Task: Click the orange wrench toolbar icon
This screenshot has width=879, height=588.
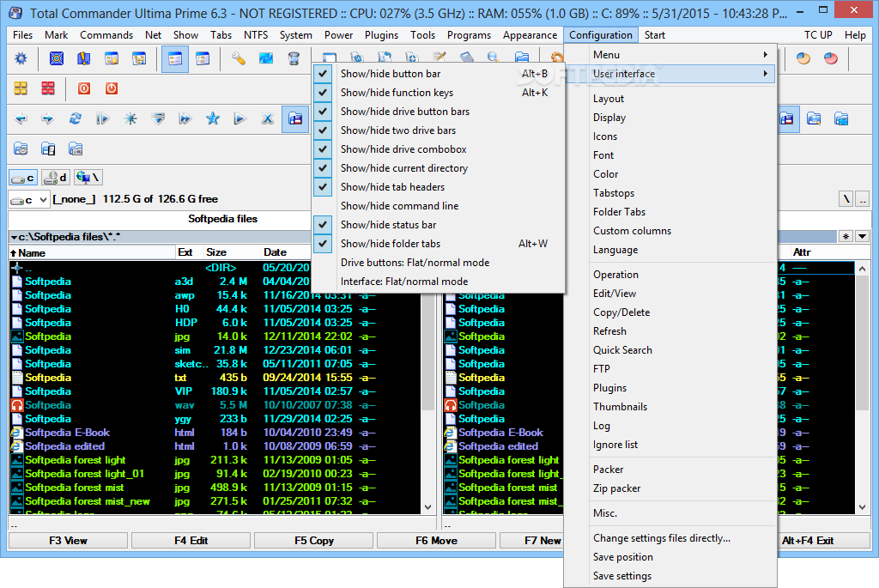Action: (239, 58)
